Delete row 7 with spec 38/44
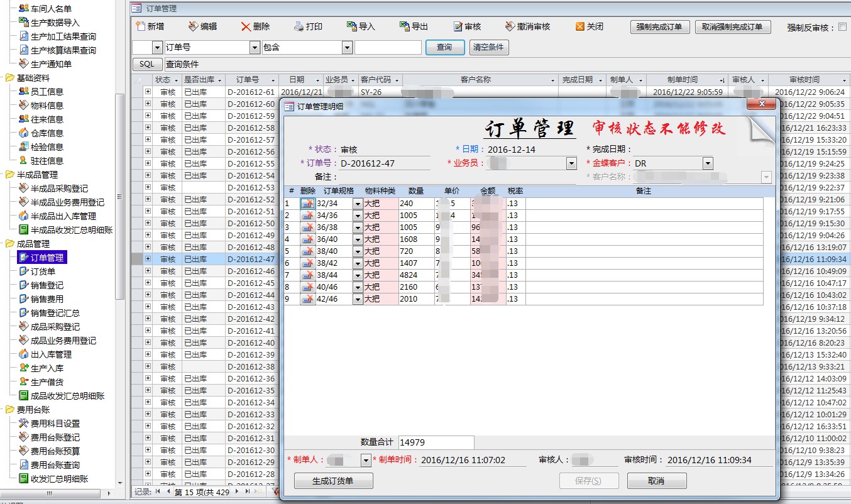This screenshot has height=504, width=851. point(307,275)
